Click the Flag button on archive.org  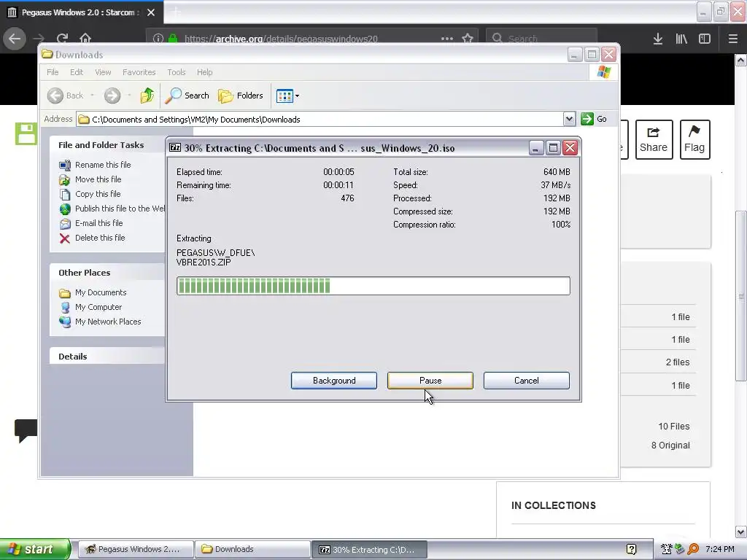[x=694, y=139]
